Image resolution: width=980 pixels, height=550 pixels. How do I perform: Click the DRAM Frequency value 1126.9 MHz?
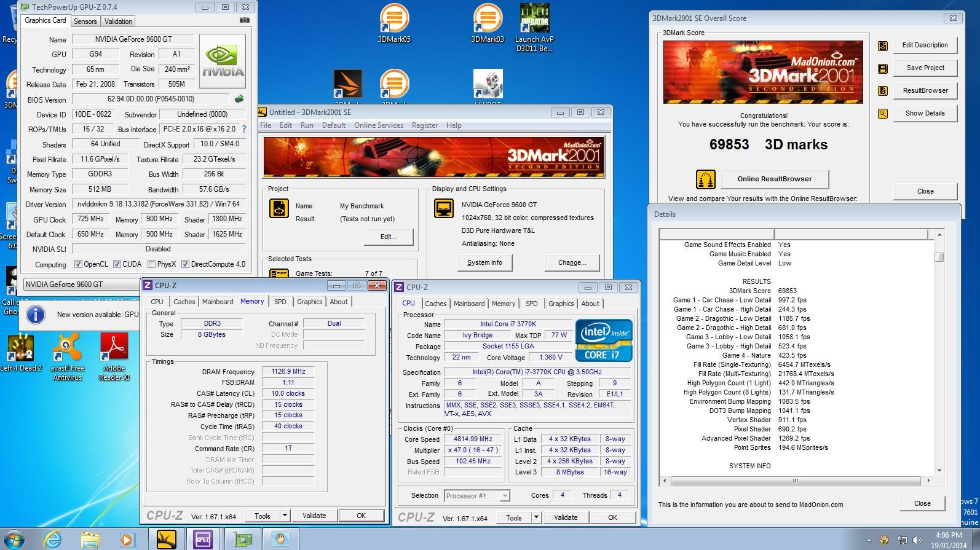coord(288,372)
